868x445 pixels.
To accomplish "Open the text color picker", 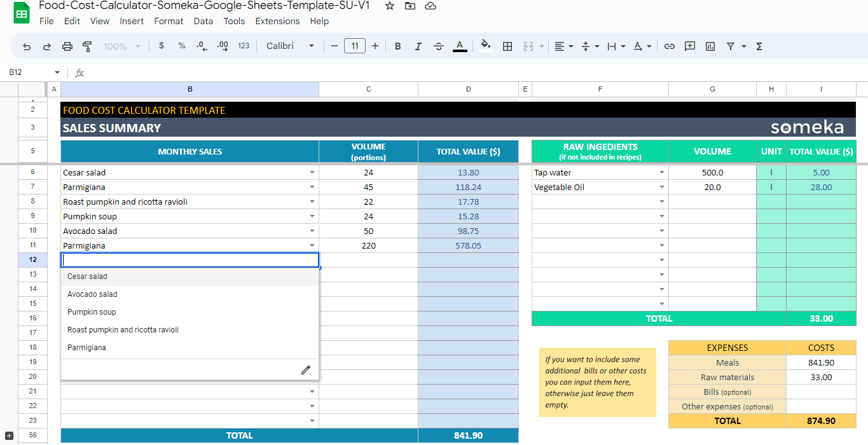I will [x=459, y=46].
